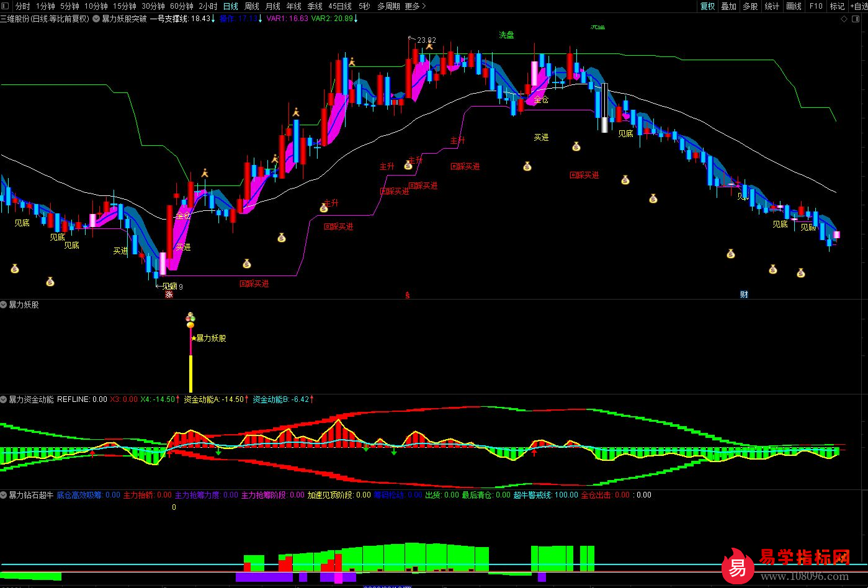Collapse the 暴力钻石超牛 panel chevron
The image size is (868, 588).
(x=4, y=495)
